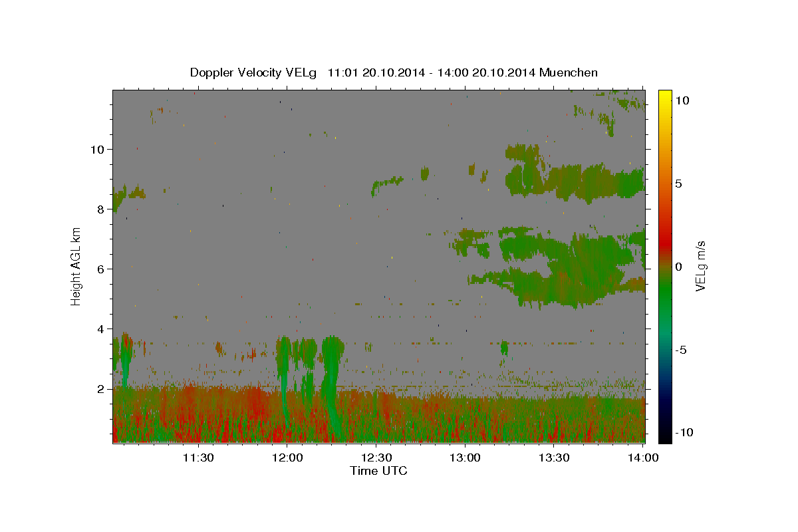Select the 'Time UTC' axis label
798x532 pixels.
tap(378, 471)
